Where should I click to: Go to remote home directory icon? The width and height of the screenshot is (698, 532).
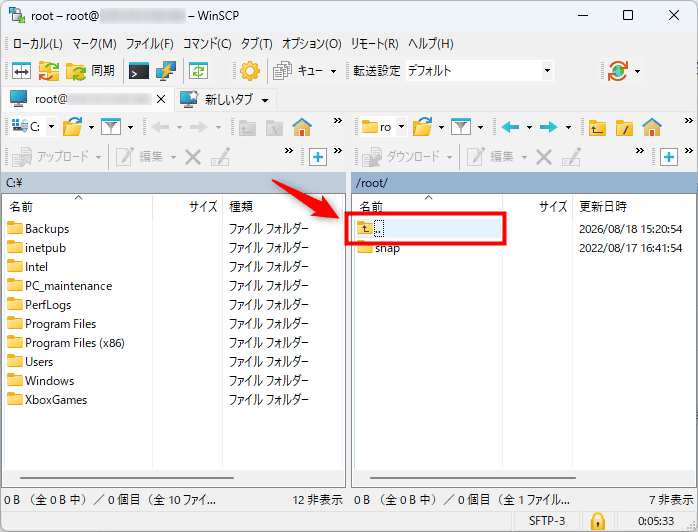652,127
